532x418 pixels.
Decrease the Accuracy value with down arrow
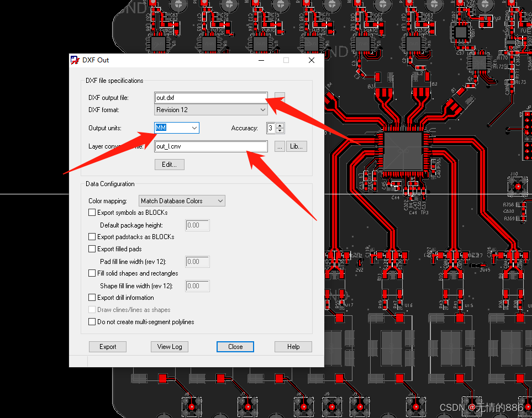click(280, 130)
